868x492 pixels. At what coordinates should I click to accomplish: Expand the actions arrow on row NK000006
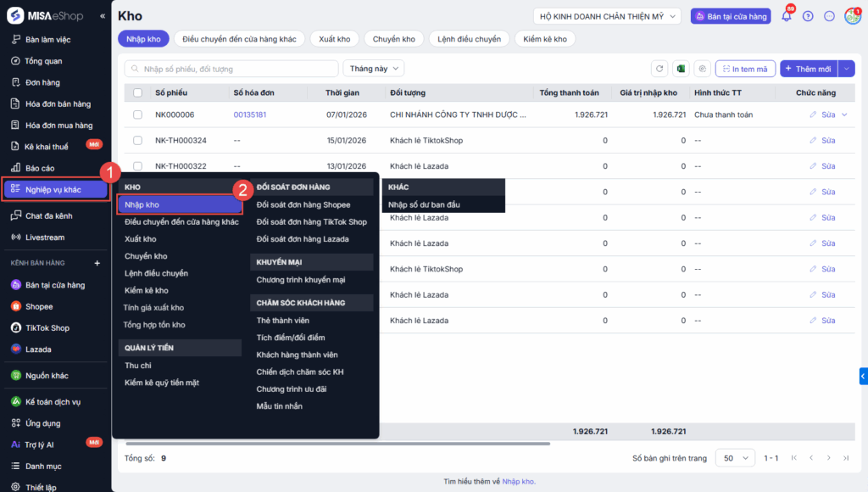tap(845, 115)
